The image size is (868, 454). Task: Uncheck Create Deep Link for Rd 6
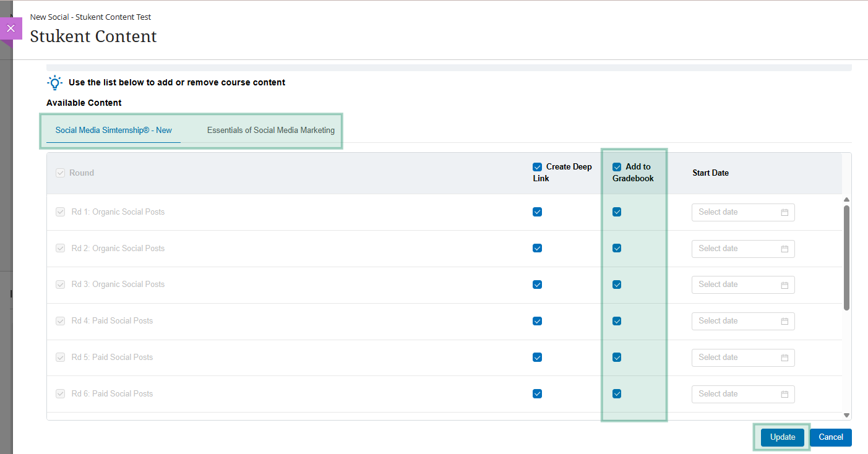(537, 394)
